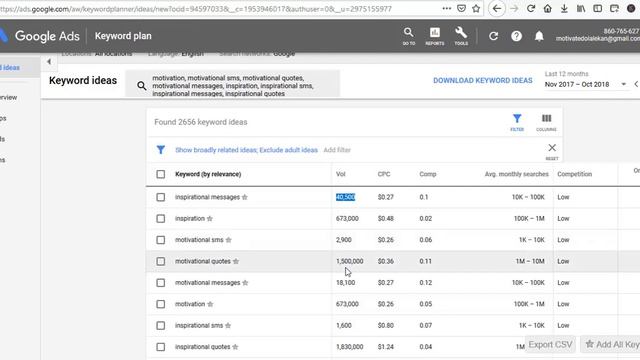Click Add All Keywords button
This screenshot has width=640, height=360.
coord(611,345)
